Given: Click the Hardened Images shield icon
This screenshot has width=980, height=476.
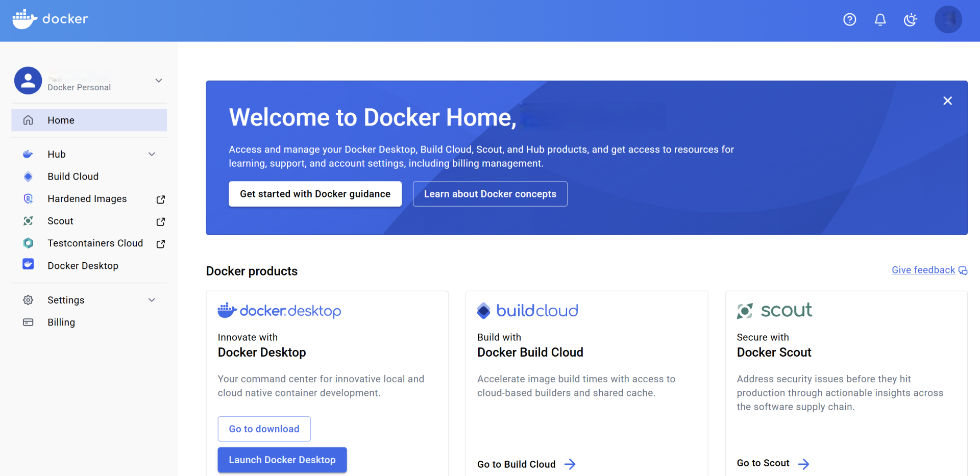Looking at the screenshot, I should pos(28,198).
